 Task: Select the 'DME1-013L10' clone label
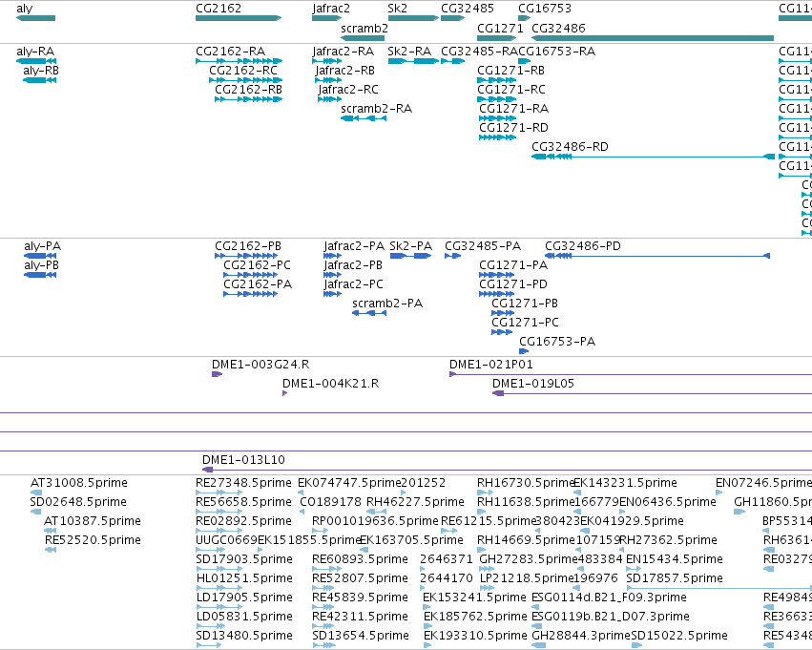pos(243,460)
